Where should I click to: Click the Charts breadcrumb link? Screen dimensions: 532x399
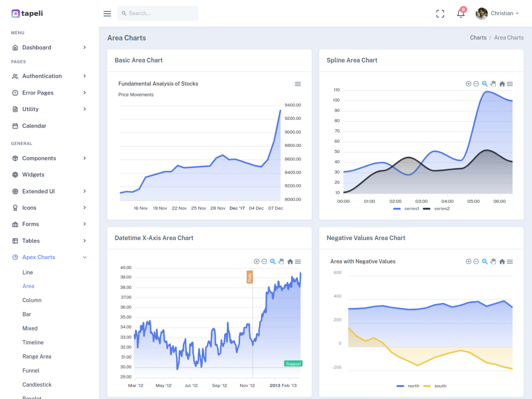tap(478, 38)
